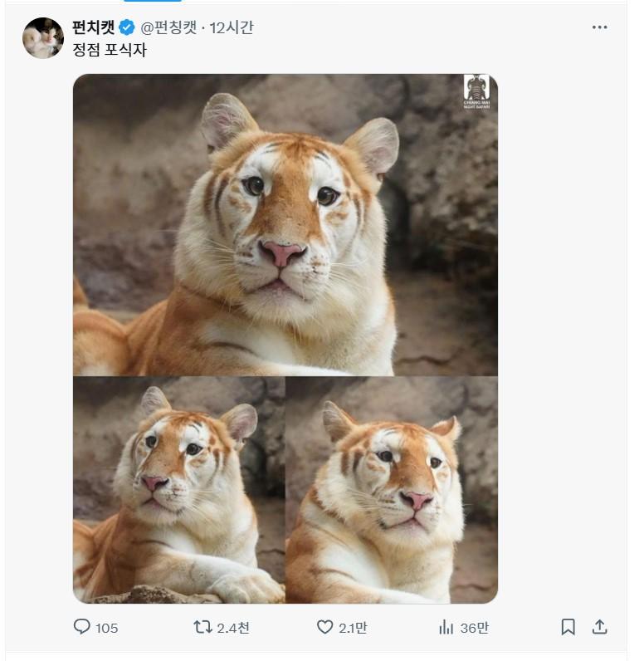
Task: Open the view analytics bar chart icon
Action: [x=446, y=627]
